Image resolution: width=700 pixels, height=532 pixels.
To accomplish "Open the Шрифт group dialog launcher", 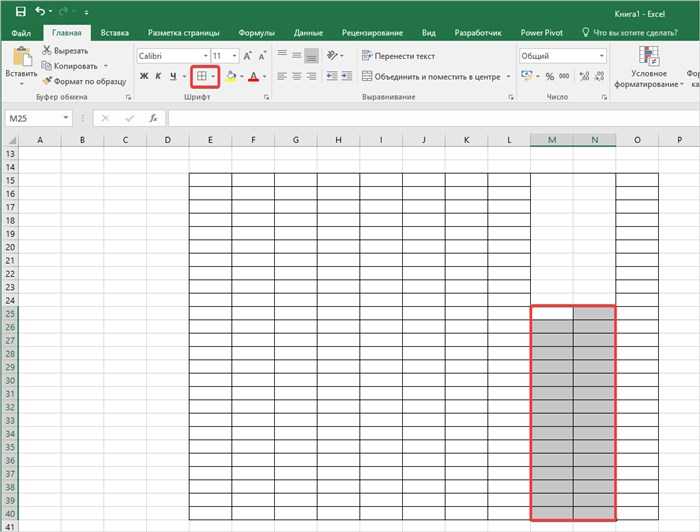I will tap(267, 97).
